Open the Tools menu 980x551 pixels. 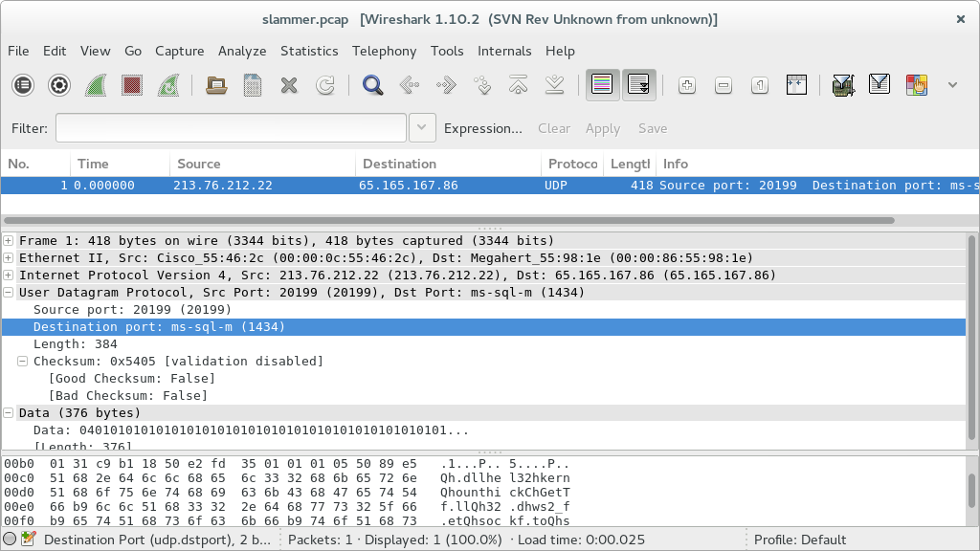(447, 52)
